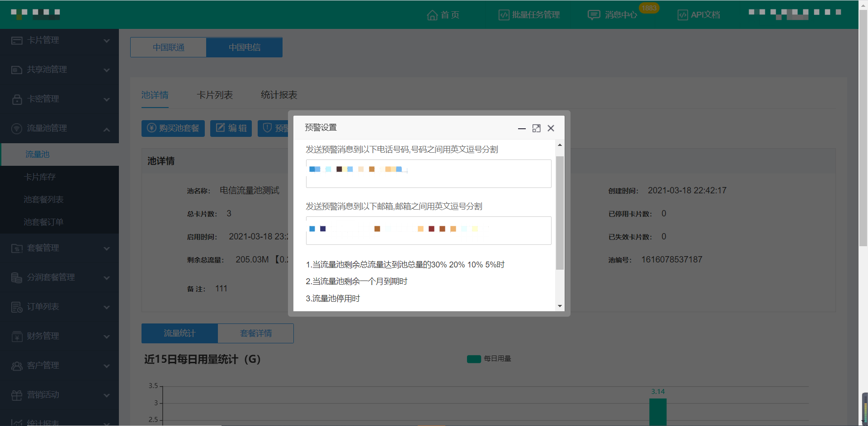
Task: Expand the 套餐管理 chevron
Action: [107, 248]
